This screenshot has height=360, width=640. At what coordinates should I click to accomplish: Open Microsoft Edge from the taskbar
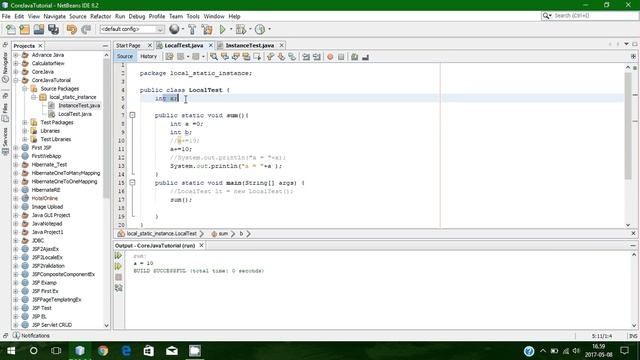click(x=126, y=351)
